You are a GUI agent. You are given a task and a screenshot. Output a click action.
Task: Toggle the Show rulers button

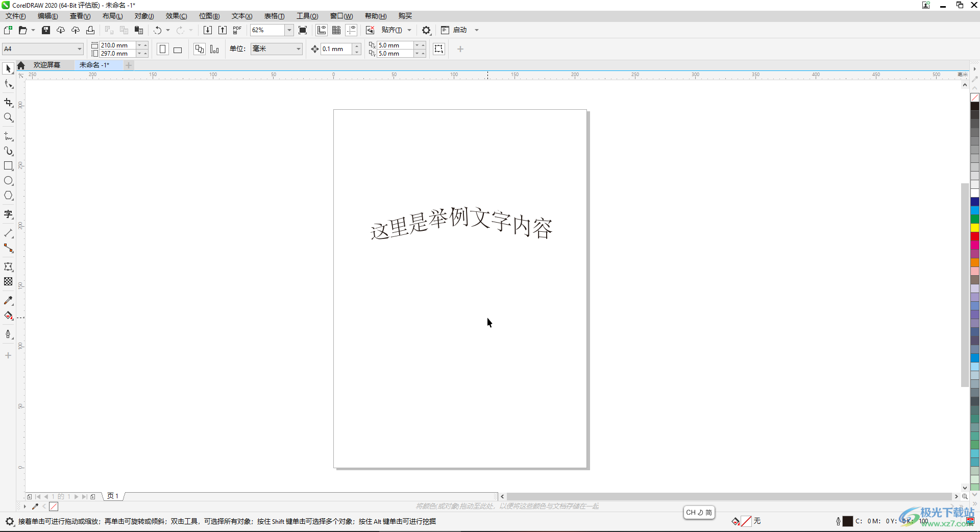pos(322,30)
